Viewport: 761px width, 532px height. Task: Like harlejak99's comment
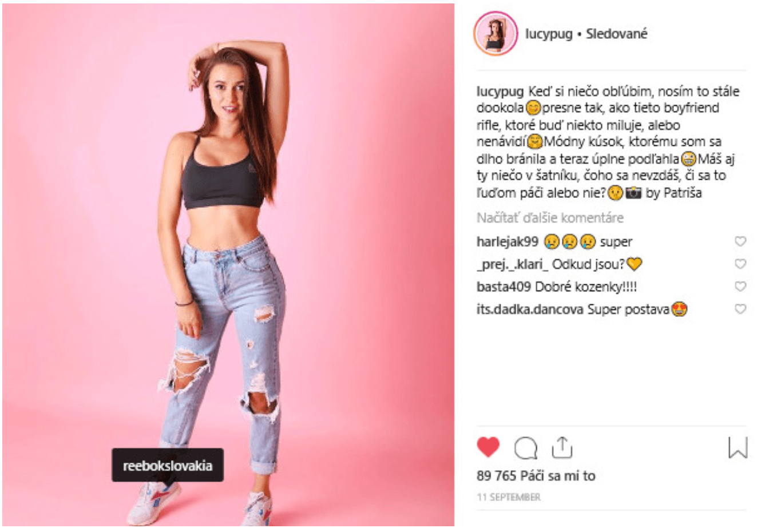pos(740,241)
